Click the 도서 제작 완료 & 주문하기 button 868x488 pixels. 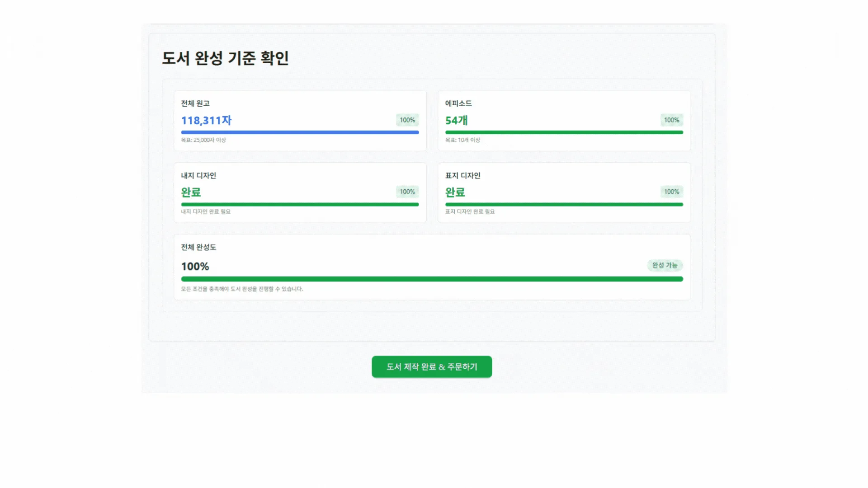point(431,366)
